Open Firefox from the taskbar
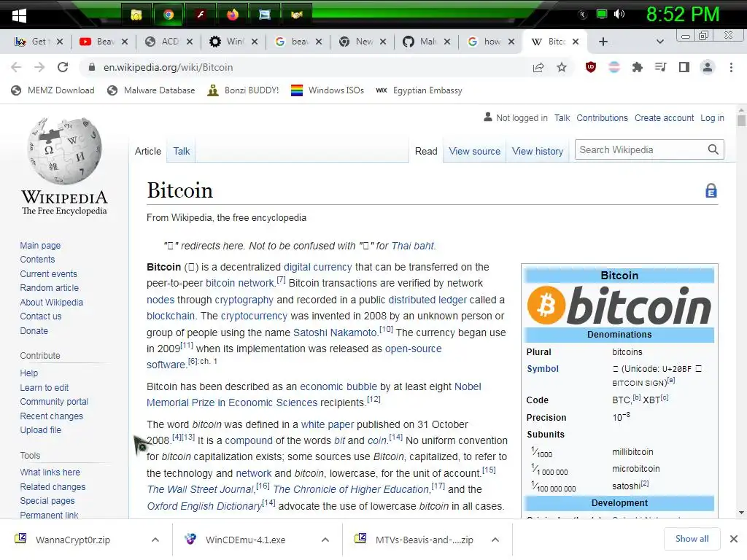The height and width of the screenshot is (560, 747). coord(233,15)
